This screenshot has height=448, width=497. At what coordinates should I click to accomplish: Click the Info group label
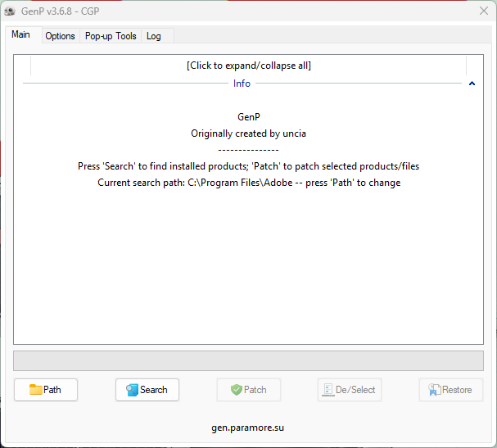click(242, 84)
